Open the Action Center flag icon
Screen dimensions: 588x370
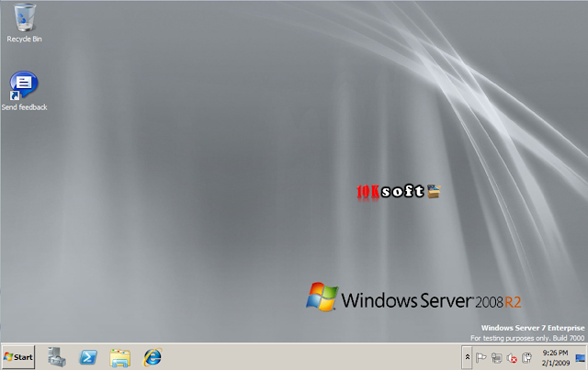click(481, 358)
